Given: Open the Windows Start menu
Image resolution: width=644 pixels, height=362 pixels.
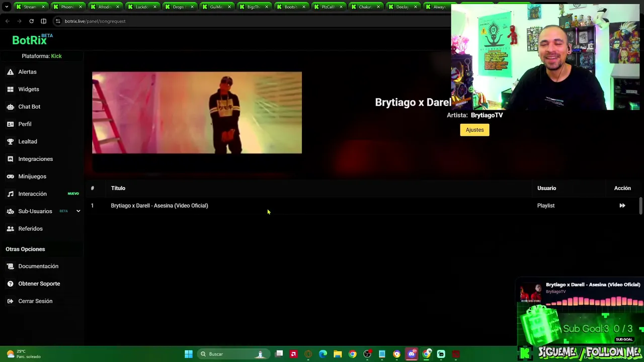Looking at the screenshot, I should tap(189, 354).
